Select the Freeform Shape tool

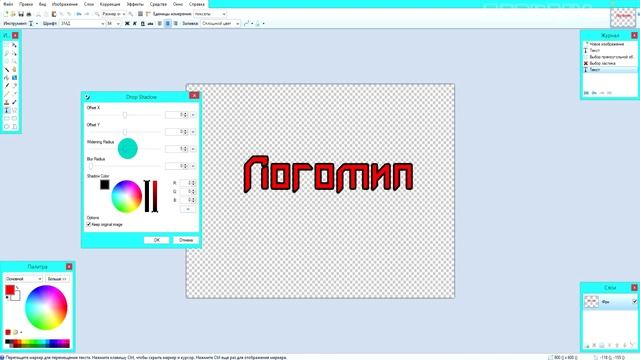coord(14,126)
